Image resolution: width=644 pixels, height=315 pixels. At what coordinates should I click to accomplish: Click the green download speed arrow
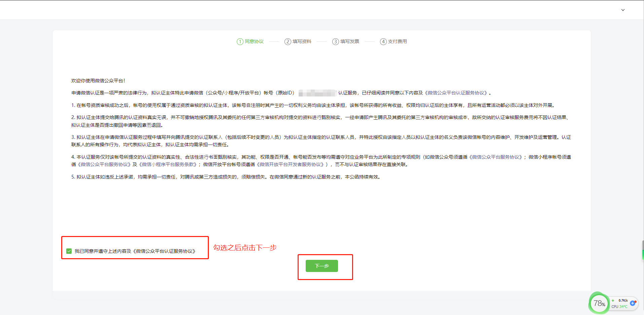(x=613, y=301)
